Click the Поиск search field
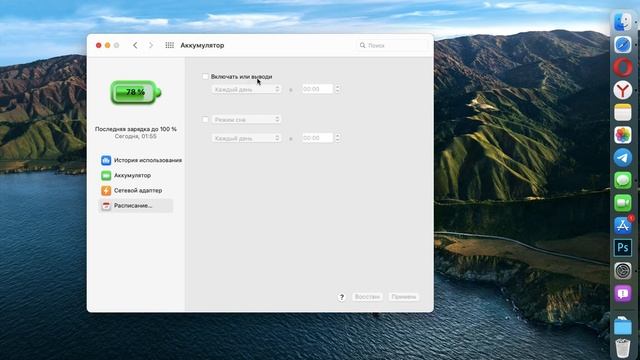Image resolution: width=640 pixels, height=360 pixels. (393, 45)
